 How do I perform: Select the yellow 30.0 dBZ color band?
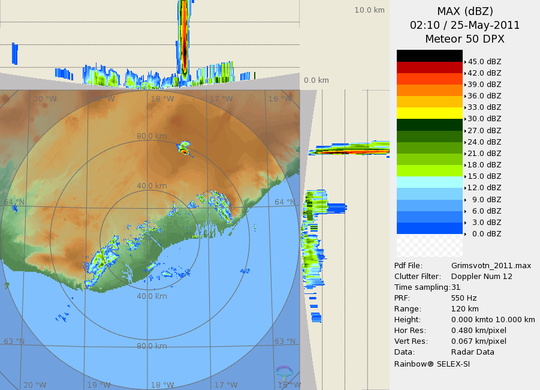(x=429, y=113)
